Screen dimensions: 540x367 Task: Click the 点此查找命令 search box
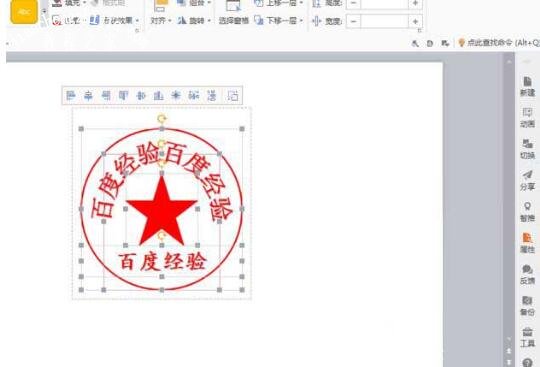[x=499, y=43]
